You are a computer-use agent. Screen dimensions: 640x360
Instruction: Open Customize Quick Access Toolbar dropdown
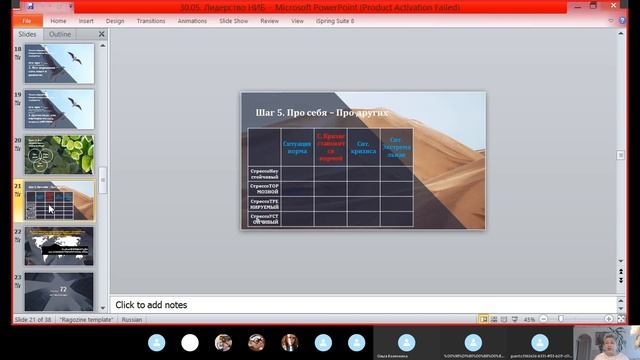[71, 6]
